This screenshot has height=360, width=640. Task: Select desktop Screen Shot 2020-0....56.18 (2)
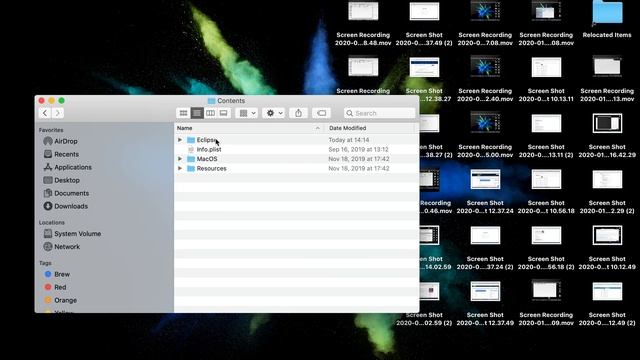[x=546, y=247]
